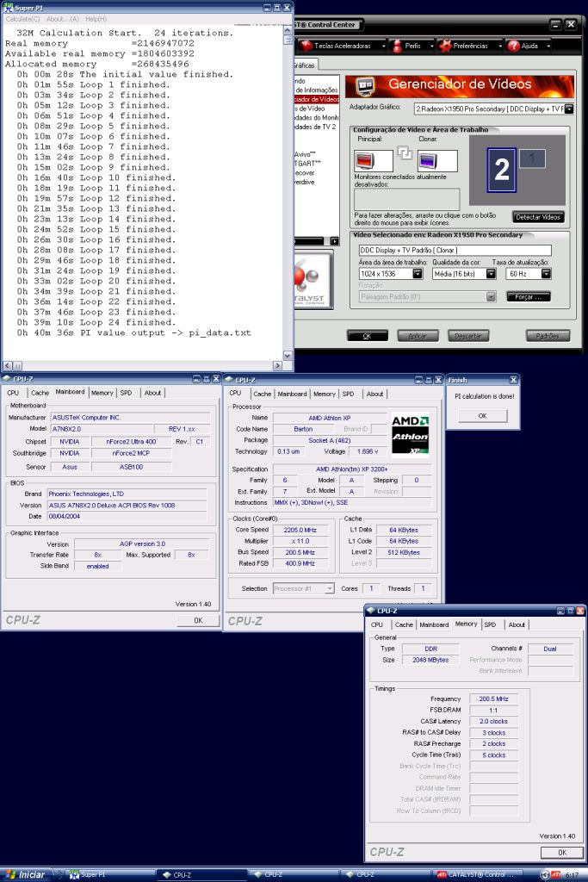Select the 'AGP version 3.0' value
Screen dimensions: 588x882
[142, 544]
